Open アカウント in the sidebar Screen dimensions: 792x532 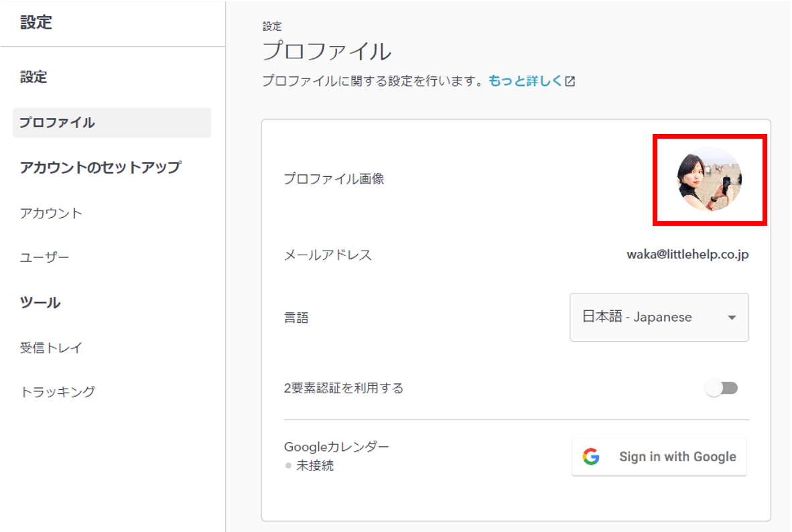tap(51, 213)
